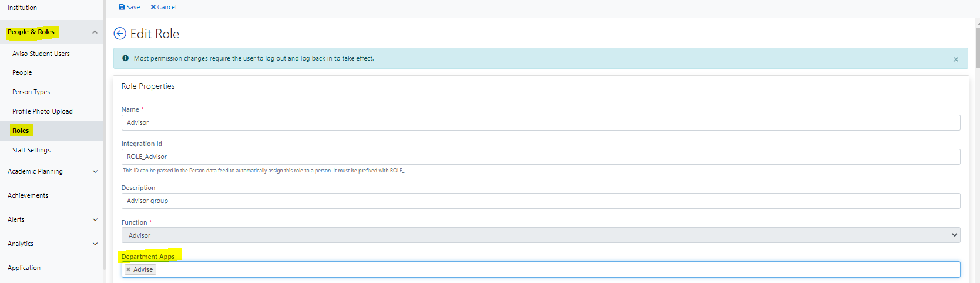Screen dimensions: 980x283
Task: Select People in the sidebar
Action: point(22,72)
